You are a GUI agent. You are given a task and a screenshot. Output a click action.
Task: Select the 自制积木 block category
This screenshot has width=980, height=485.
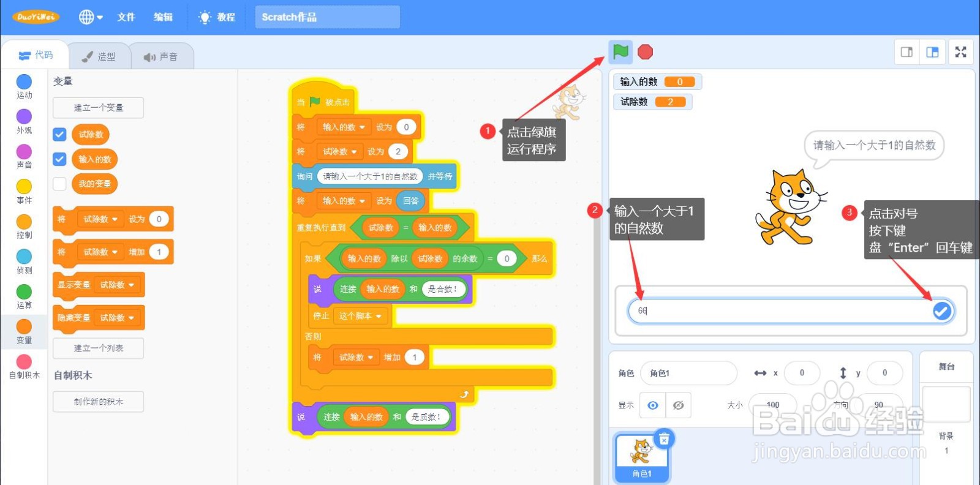click(x=24, y=366)
